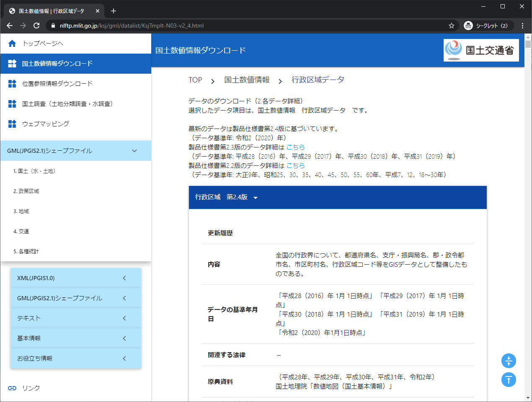Click the 更新履歴 row heading
This screenshot has height=402, width=532.
(220, 233)
